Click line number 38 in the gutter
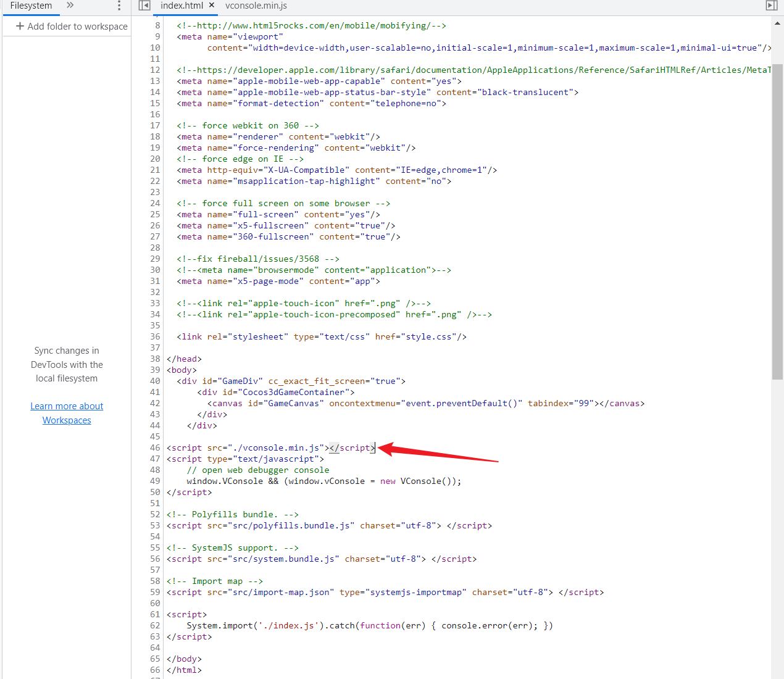Image resolution: width=784 pixels, height=679 pixels. coord(154,359)
